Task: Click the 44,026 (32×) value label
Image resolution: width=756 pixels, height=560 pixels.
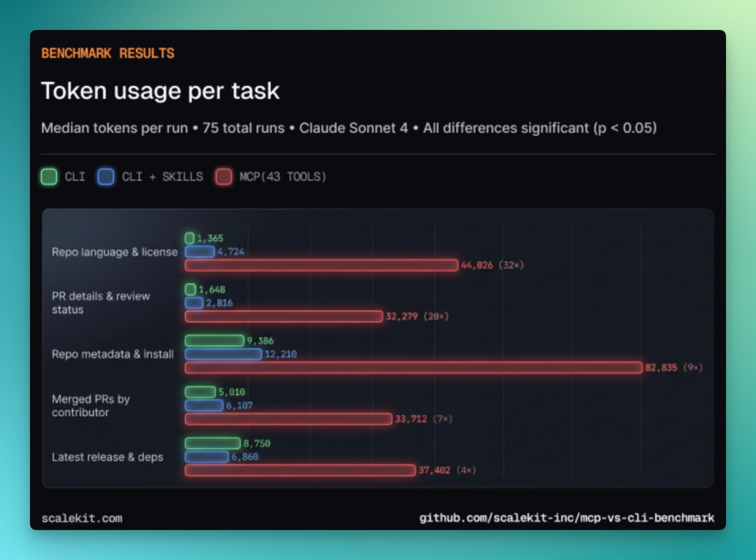Action: [x=492, y=265]
